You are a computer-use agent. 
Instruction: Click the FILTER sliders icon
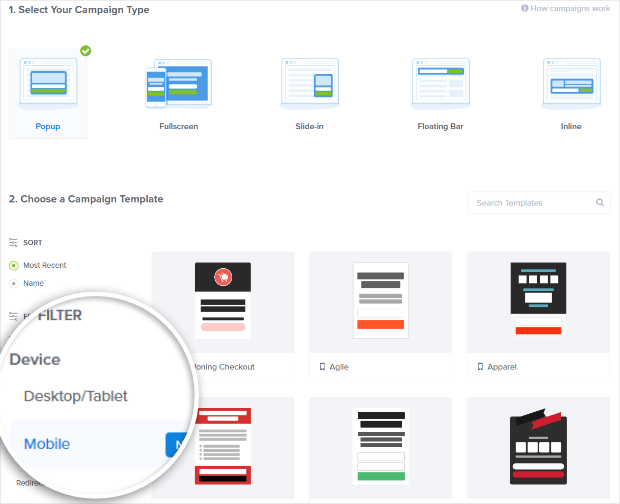point(13,316)
